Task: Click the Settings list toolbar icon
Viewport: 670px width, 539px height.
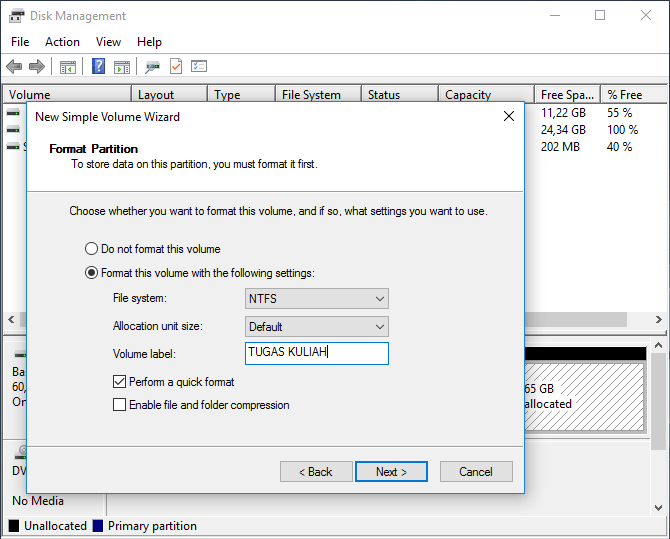Action: (x=199, y=66)
